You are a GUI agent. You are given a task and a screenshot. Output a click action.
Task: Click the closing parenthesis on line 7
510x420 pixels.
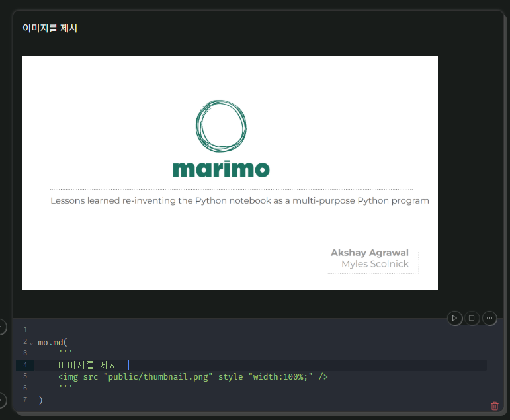click(x=40, y=400)
